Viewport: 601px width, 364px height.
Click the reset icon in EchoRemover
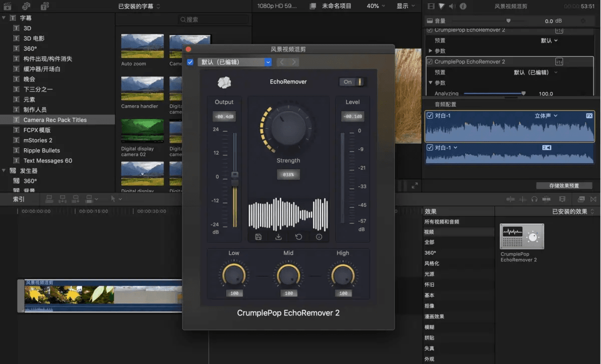pos(298,237)
